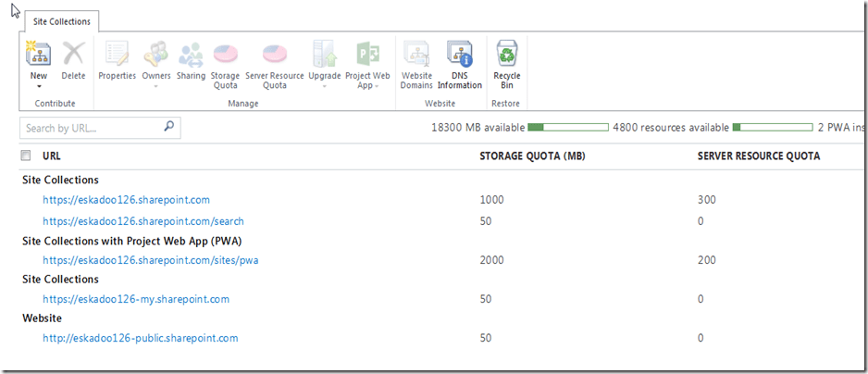
Task: Click the Search by URL field
Action: 91,128
